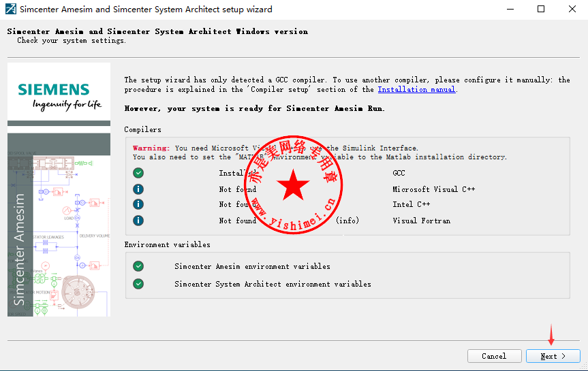Click 'your system is ready for Simcenter Amesim Run' text

[276, 108]
